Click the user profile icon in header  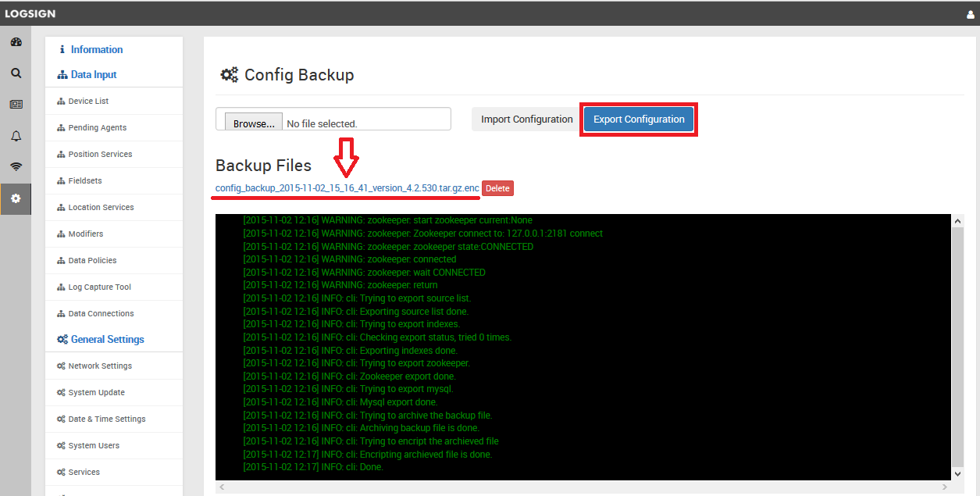click(971, 14)
